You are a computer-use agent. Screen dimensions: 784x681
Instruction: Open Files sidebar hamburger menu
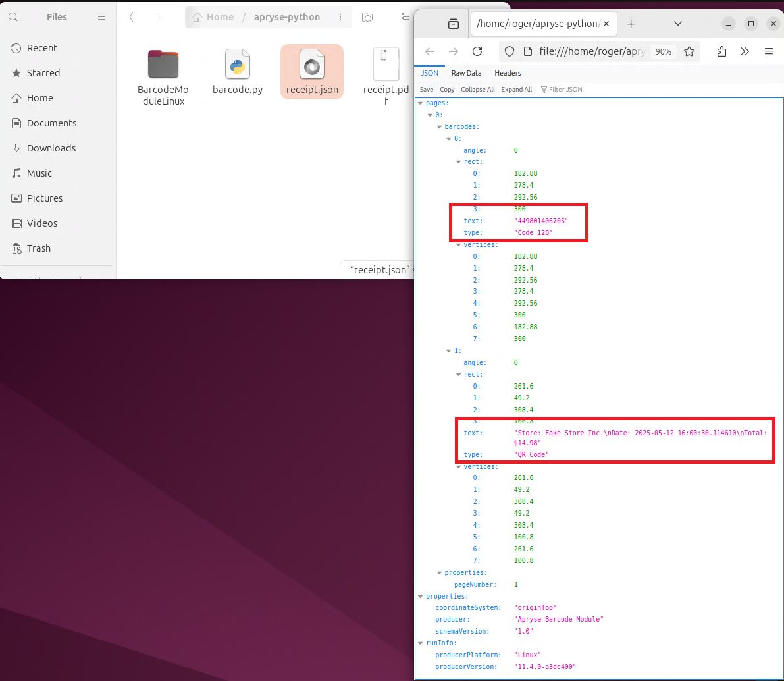101,17
